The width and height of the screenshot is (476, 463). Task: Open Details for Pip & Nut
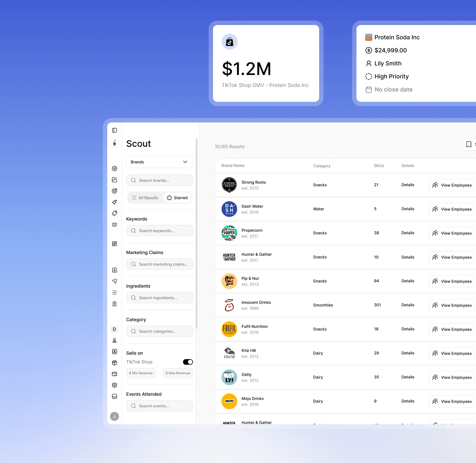point(408,281)
